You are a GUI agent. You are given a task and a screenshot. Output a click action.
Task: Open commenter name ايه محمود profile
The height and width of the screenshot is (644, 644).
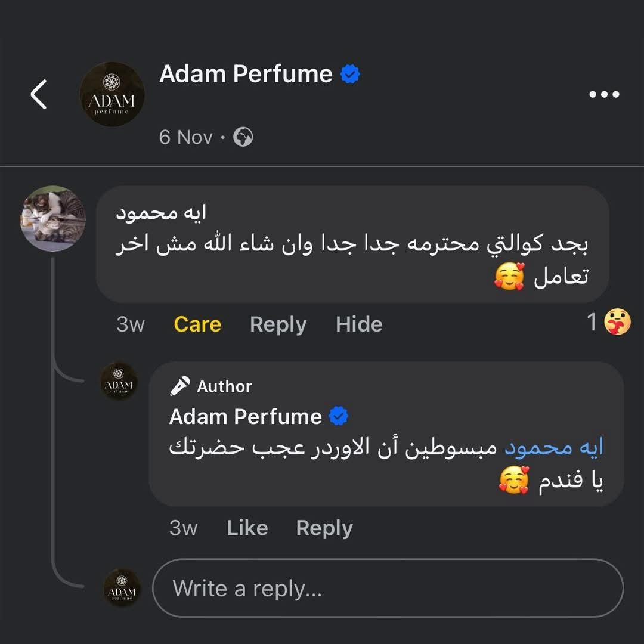[161, 213]
